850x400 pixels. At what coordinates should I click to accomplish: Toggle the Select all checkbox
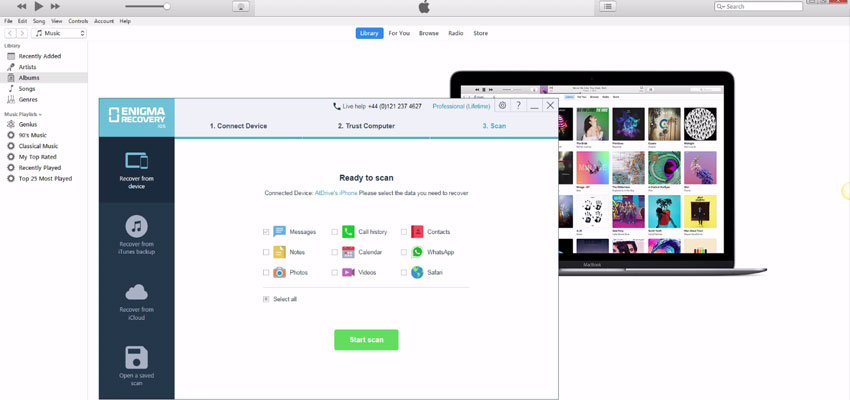266,299
